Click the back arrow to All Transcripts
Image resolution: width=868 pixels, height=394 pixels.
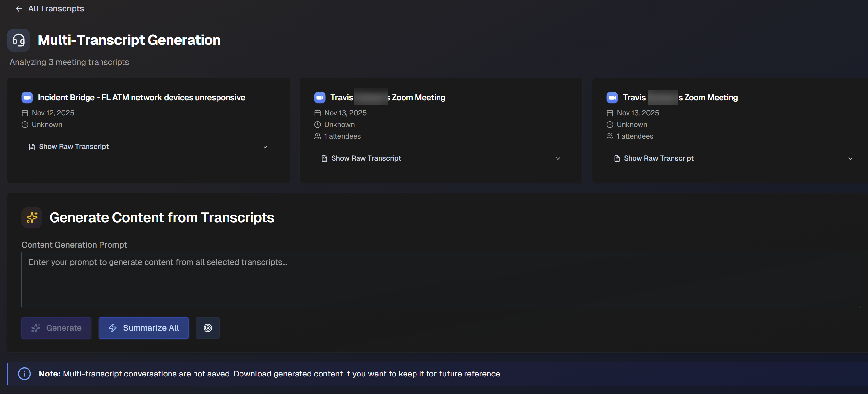pos(19,9)
